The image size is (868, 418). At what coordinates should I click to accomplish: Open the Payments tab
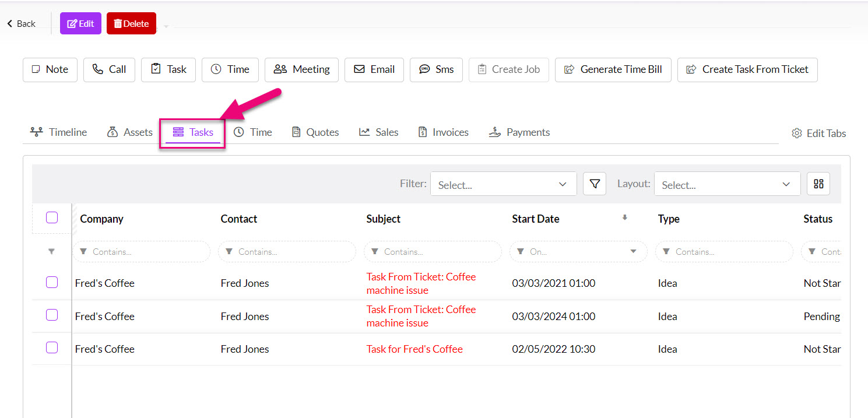519,132
